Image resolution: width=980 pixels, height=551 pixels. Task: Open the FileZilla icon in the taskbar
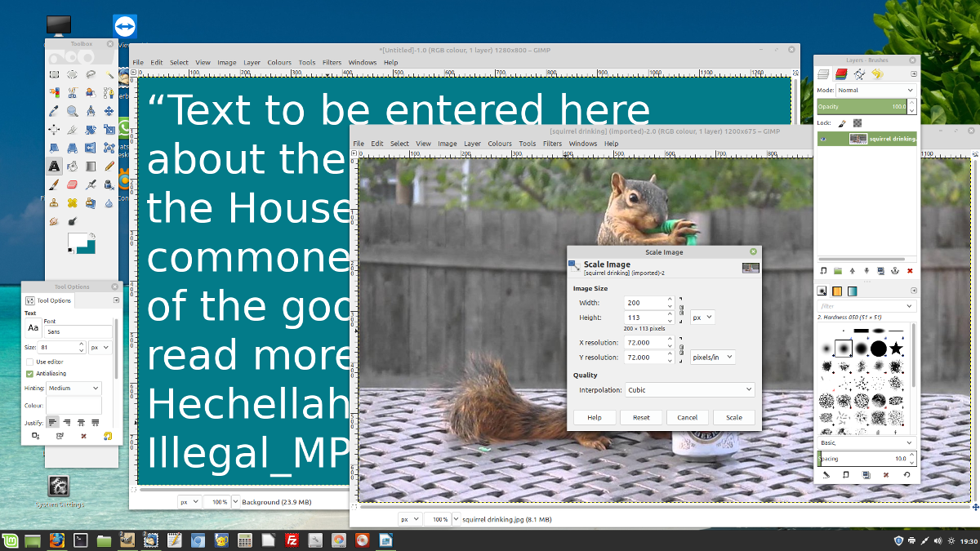pyautogui.click(x=291, y=540)
